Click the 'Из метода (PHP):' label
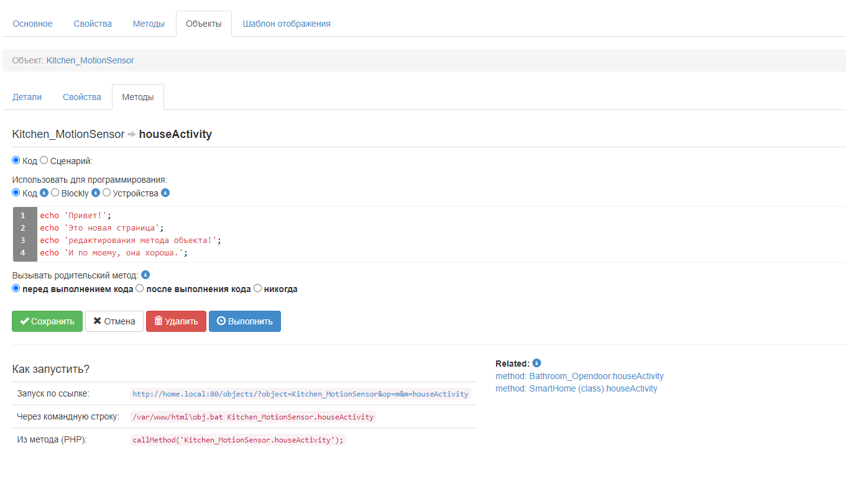Image resolution: width=846 pixels, height=504 pixels. [x=52, y=439]
